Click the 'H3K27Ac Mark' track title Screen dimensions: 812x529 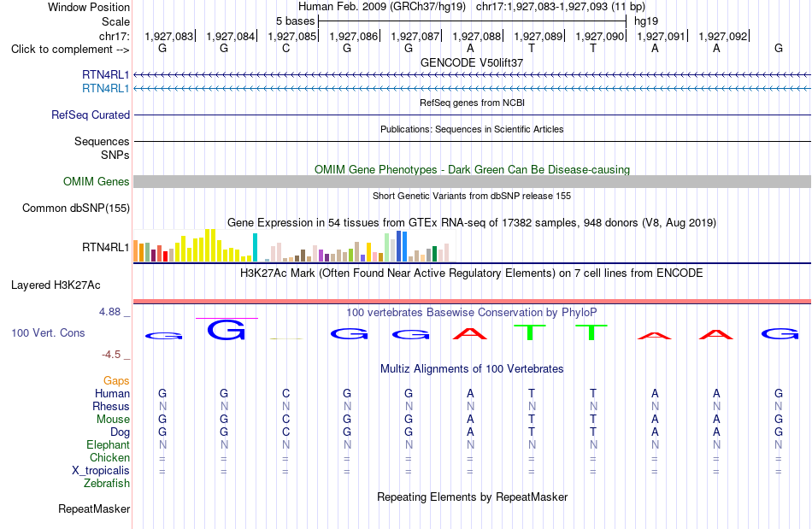click(472, 273)
